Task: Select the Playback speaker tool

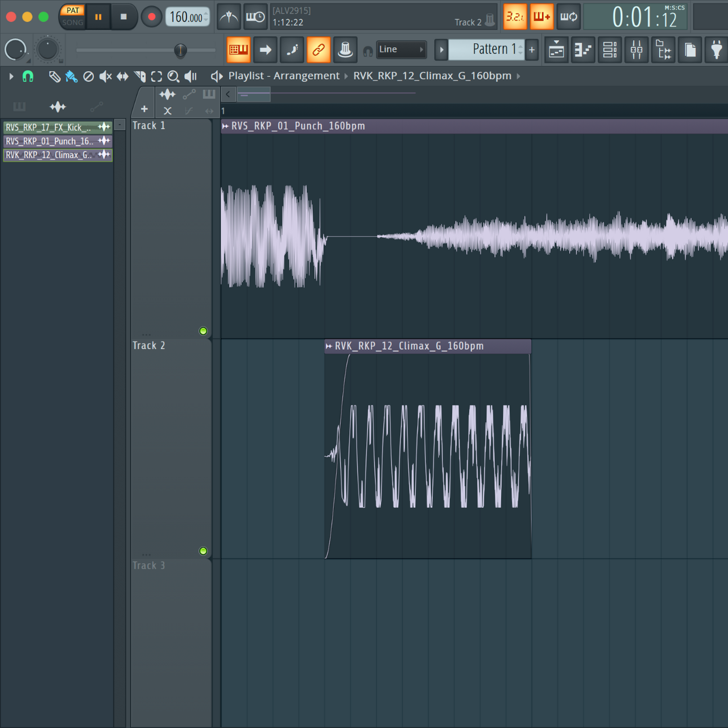Action: [191, 76]
